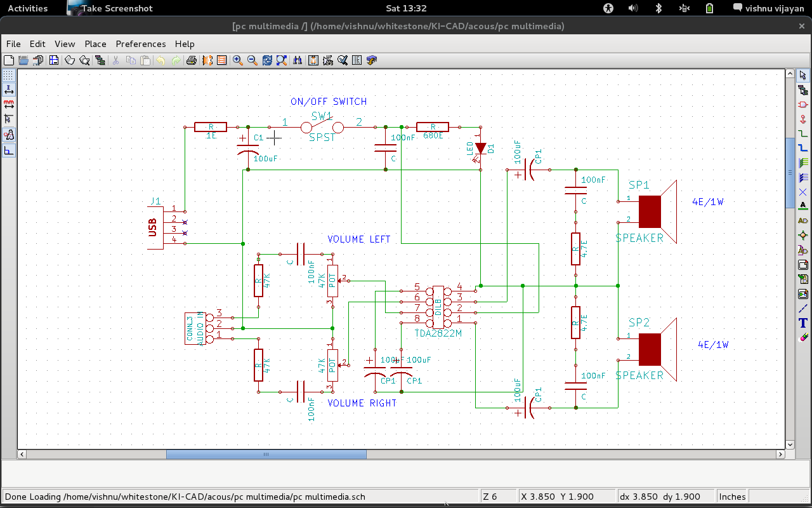Open the Bill of Materials generator
Viewport: 812px width, 508px height.
tap(357, 61)
